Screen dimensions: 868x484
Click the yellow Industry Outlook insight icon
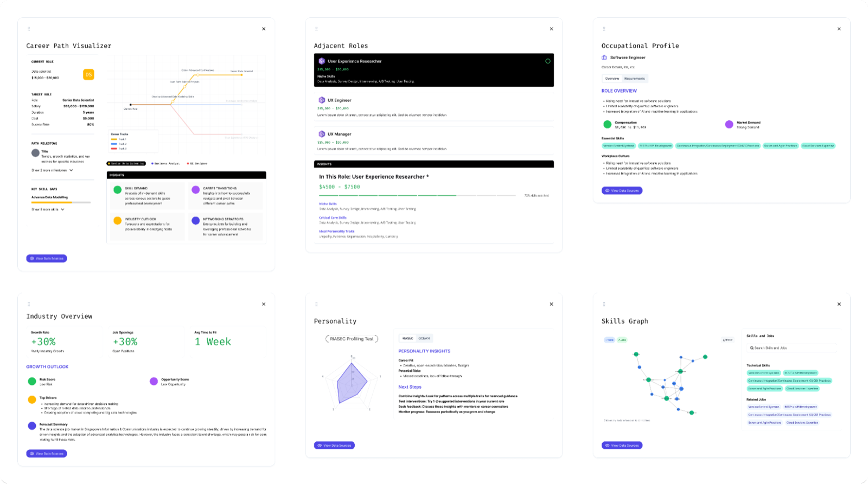[x=117, y=221]
